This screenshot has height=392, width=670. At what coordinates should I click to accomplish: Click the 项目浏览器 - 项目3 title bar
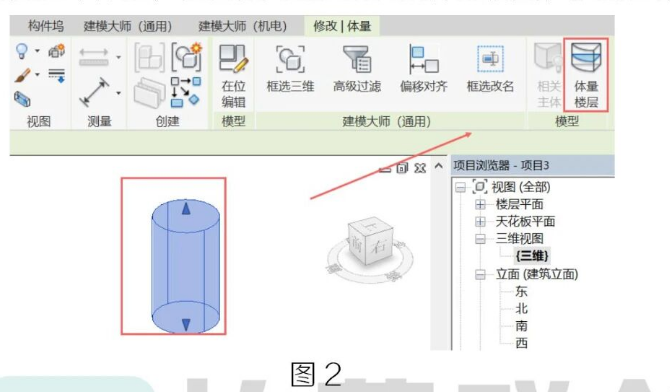click(x=533, y=165)
